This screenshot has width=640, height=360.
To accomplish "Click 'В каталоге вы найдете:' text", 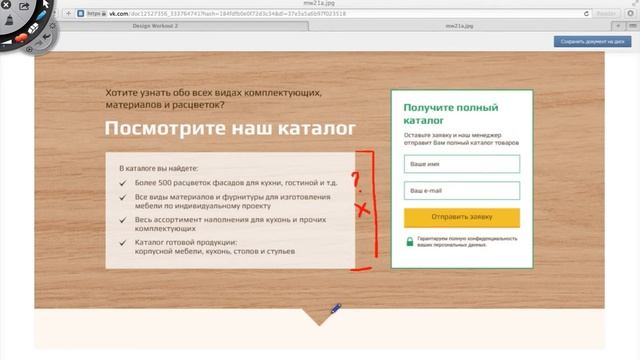I will (158, 168).
